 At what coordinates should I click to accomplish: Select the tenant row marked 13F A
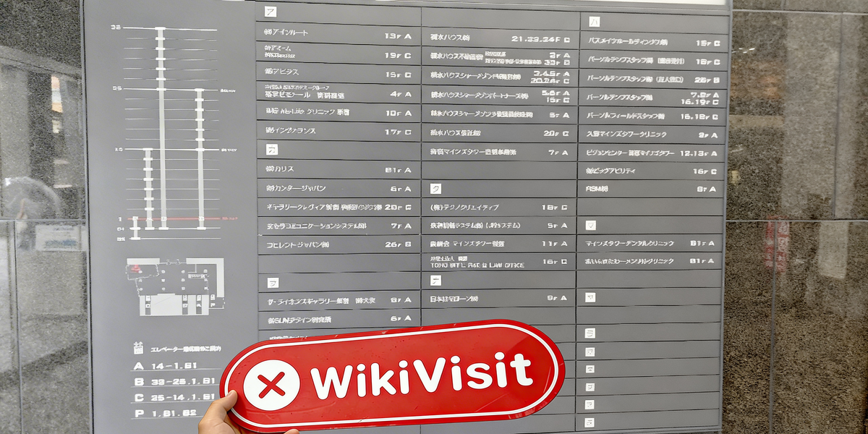pyautogui.click(x=338, y=35)
